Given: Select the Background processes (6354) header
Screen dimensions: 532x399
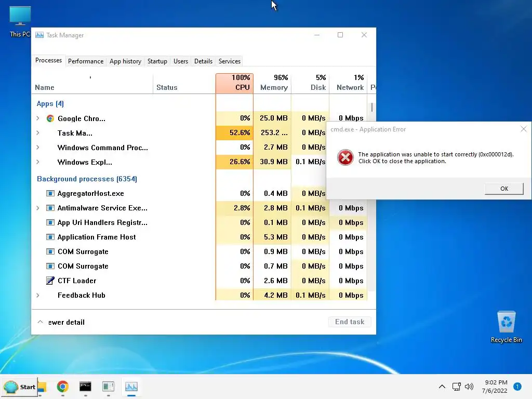Looking at the screenshot, I should click(87, 179).
